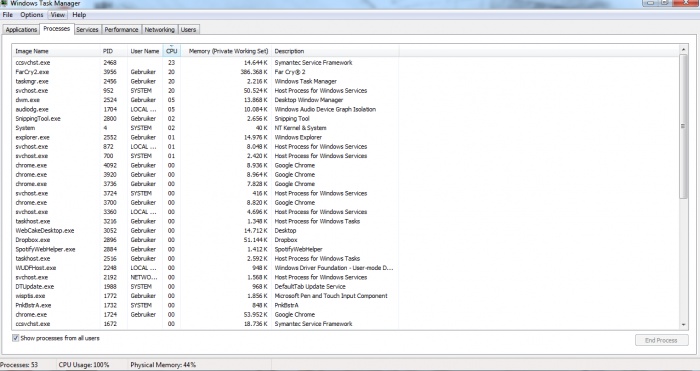
Task: Select svchost.exe with PID 700
Action: [x=205, y=156]
